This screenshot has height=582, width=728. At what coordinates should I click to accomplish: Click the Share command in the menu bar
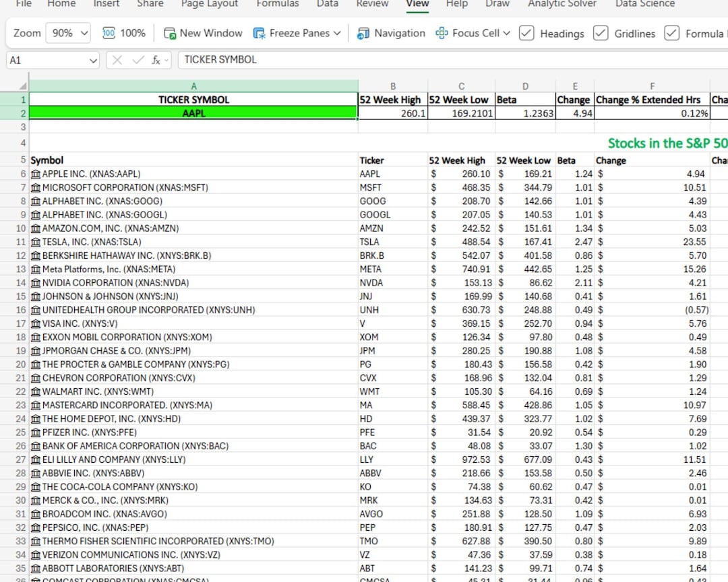[x=150, y=4]
